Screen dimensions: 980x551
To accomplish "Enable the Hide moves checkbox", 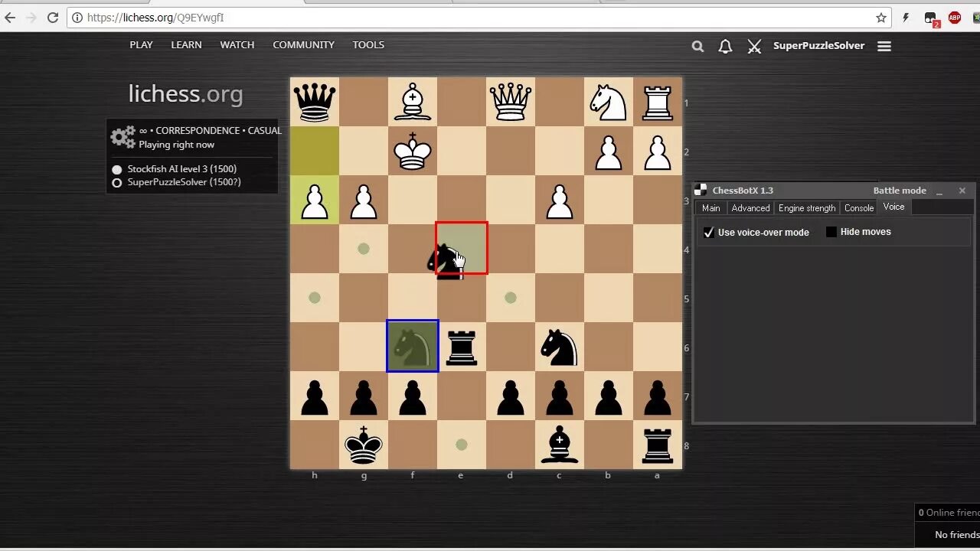I will coord(831,231).
